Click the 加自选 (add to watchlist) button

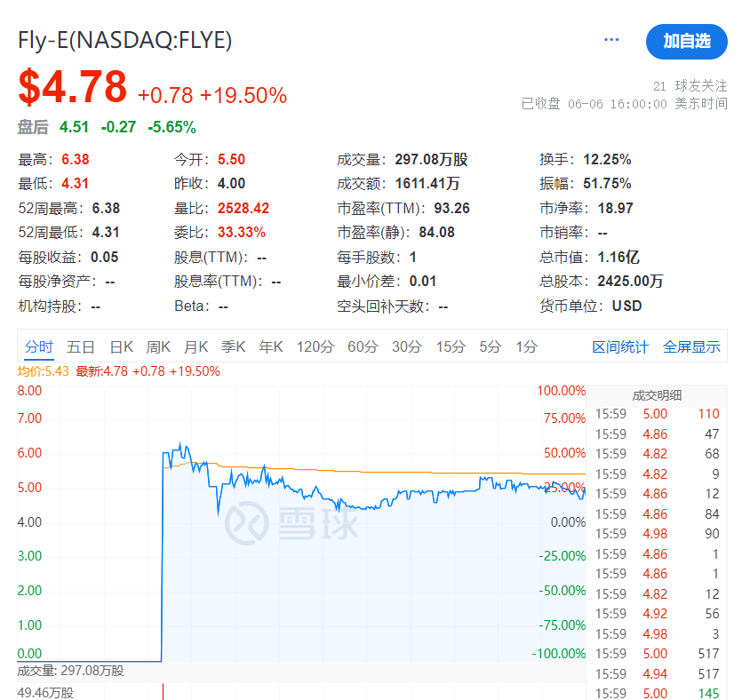tap(685, 42)
